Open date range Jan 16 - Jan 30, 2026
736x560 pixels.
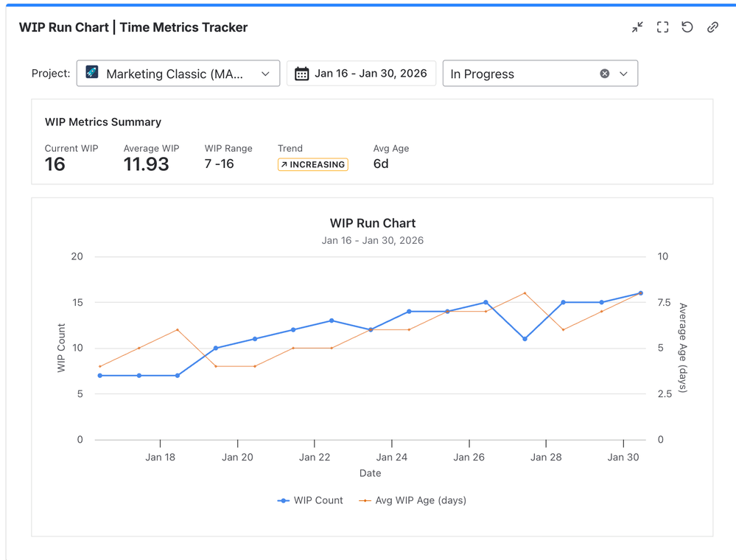tap(362, 73)
